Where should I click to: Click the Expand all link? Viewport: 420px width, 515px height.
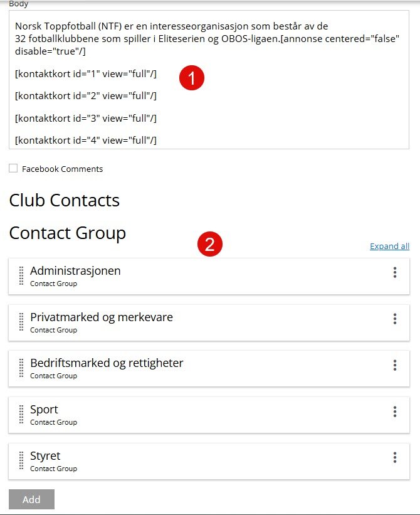(x=389, y=246)
